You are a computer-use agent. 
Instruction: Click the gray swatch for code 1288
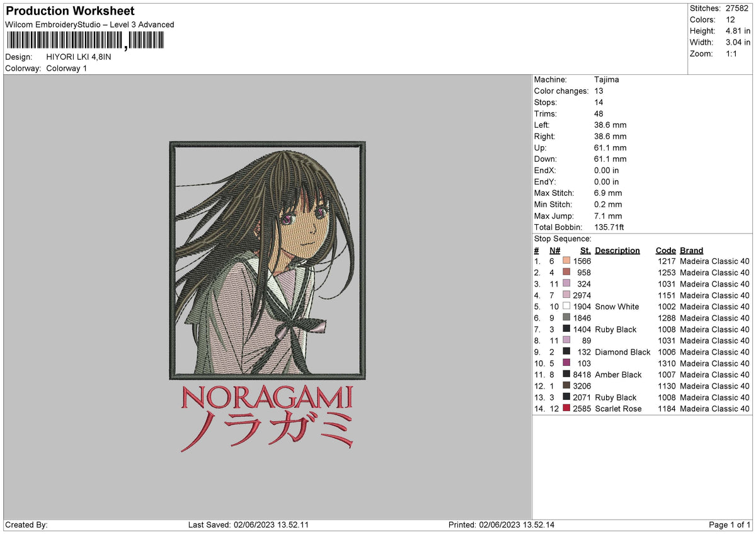(566, 317)
